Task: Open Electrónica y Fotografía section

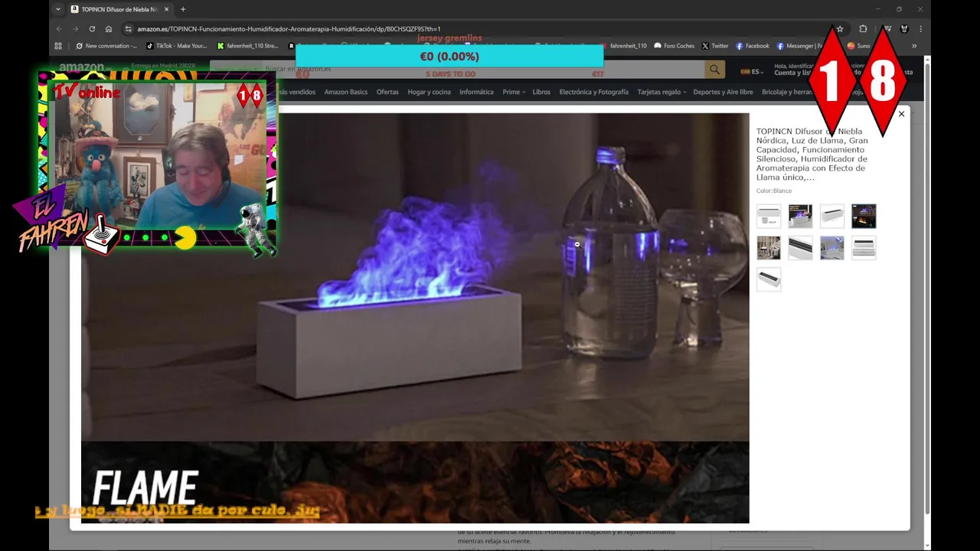Action: tap(593, 92)
